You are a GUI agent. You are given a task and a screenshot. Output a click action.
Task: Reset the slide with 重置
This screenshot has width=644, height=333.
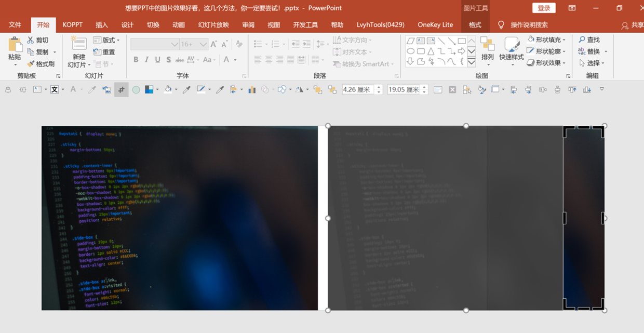104,52
